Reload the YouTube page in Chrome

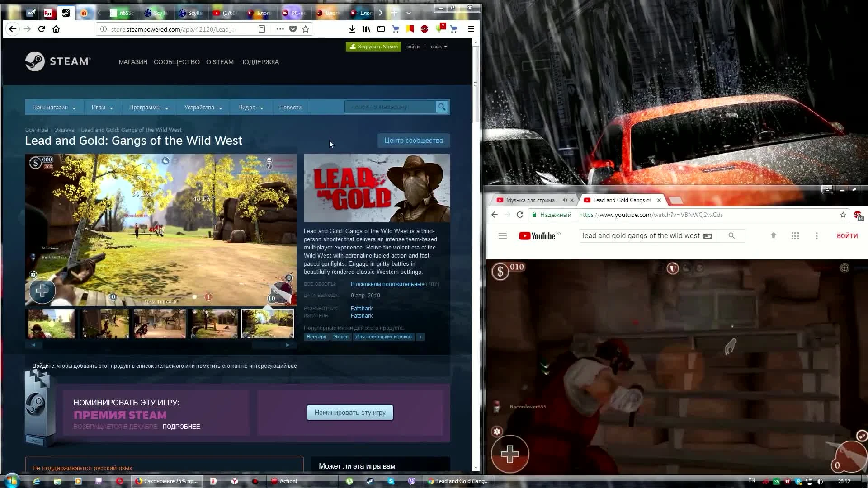(x=520, y=215)
